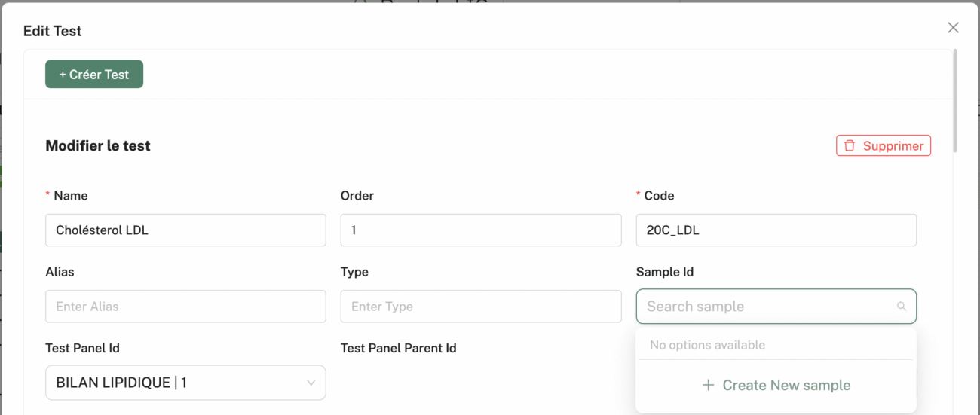Click the No options available entry
This screenshot has width=980, height=415.
(x=707, y=345)
